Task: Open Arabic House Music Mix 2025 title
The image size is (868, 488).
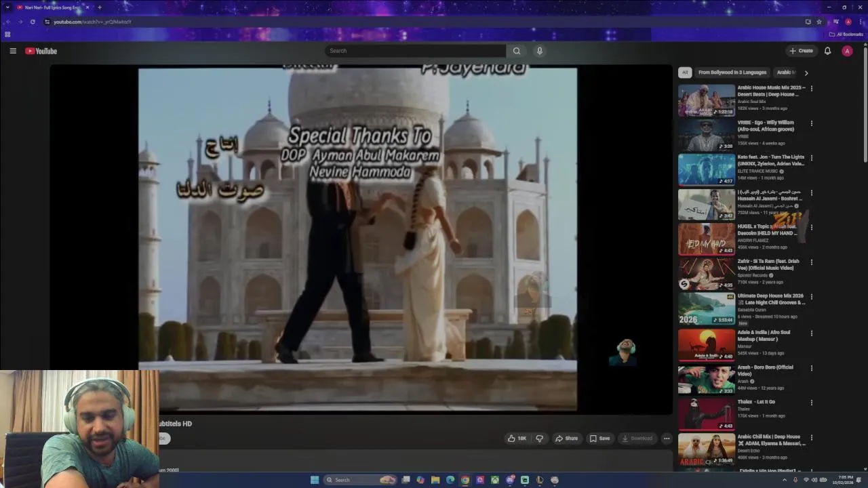Action: (x=771, y=91)
